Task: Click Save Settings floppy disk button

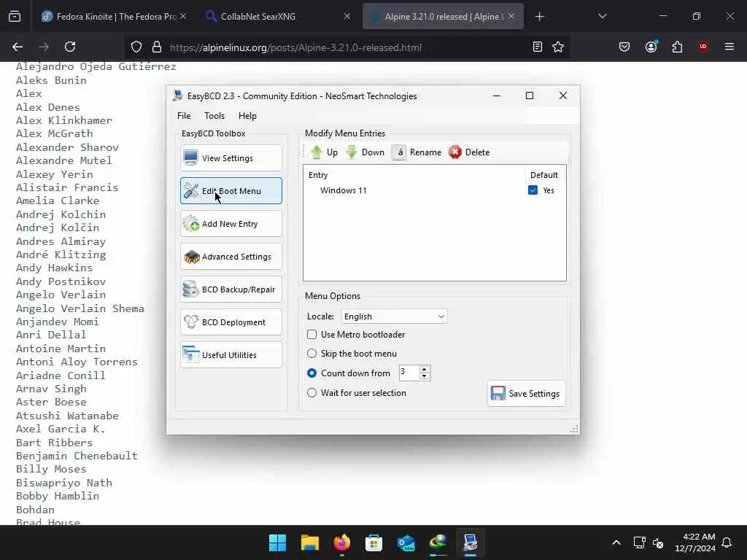Action: (527, 393)
